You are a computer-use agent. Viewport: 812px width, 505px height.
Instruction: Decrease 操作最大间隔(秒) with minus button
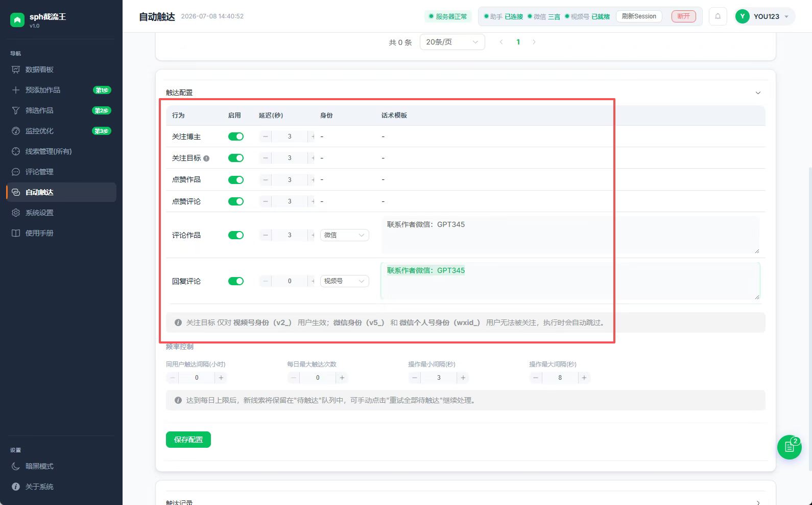[x=535, y=378]
